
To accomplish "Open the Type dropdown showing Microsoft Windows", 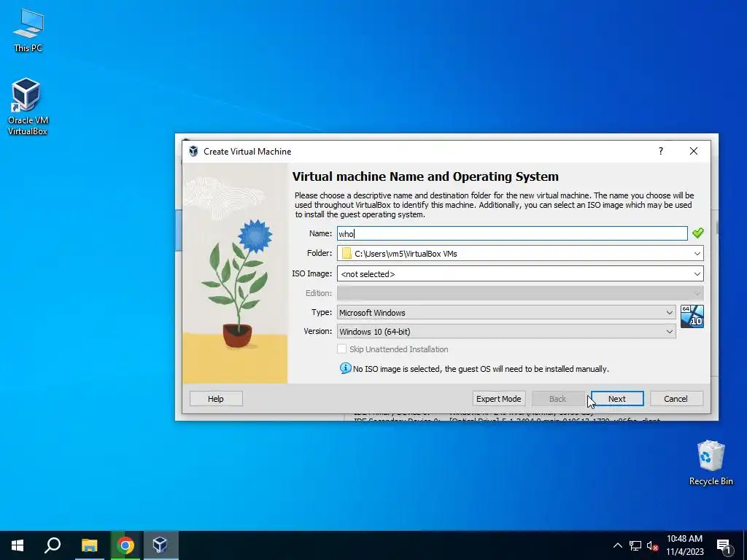I will tap(506, 312).
